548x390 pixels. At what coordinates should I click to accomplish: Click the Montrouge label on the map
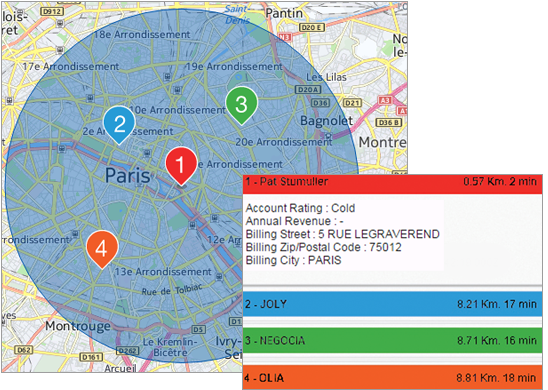[78, 326]
